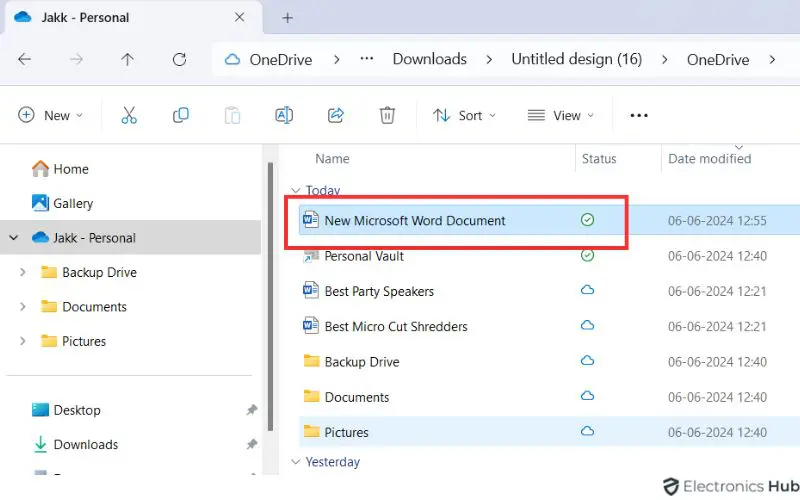Select Jakk - Personal in navigation pane
Image resolution: width=800 pixels, height=500 pixels.
(131, 238)
